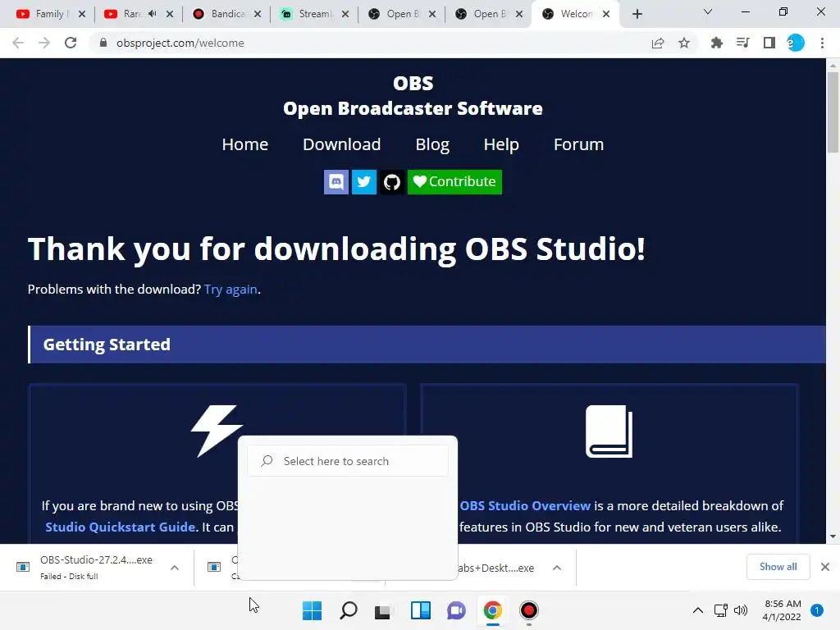The width and height of the screenshot is (840, 630).
Task: Open the Chrome three-dot menu
Action: pos(822,43)
